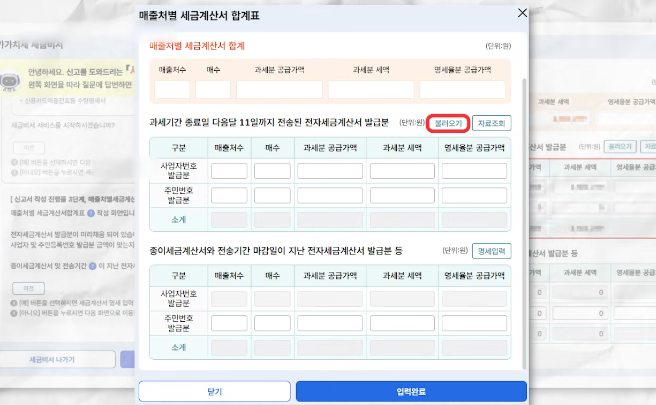
Task: Open help icon next to 매출처별 세금계산서합계표 text
Action: [91, 213]
